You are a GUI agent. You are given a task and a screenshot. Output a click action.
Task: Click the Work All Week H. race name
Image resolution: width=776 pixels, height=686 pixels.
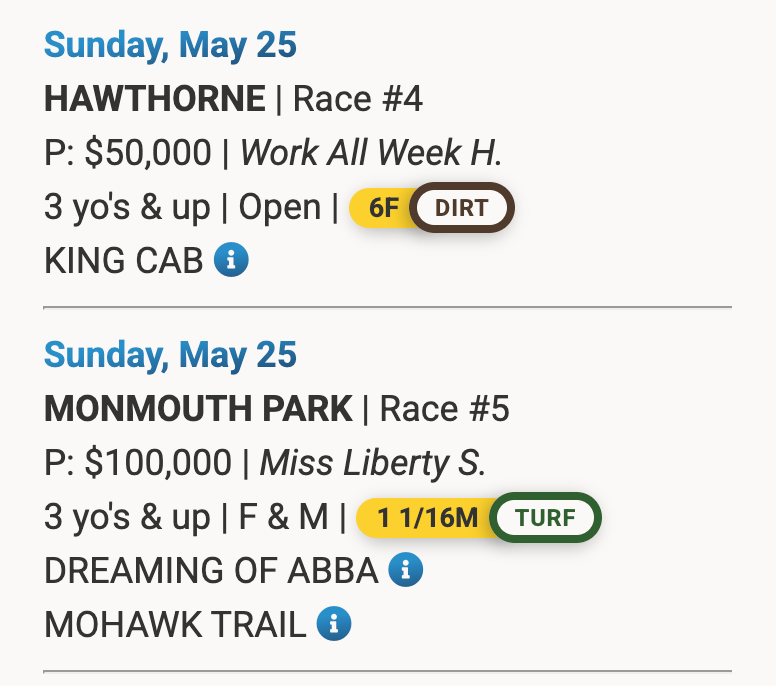point(371,153)
